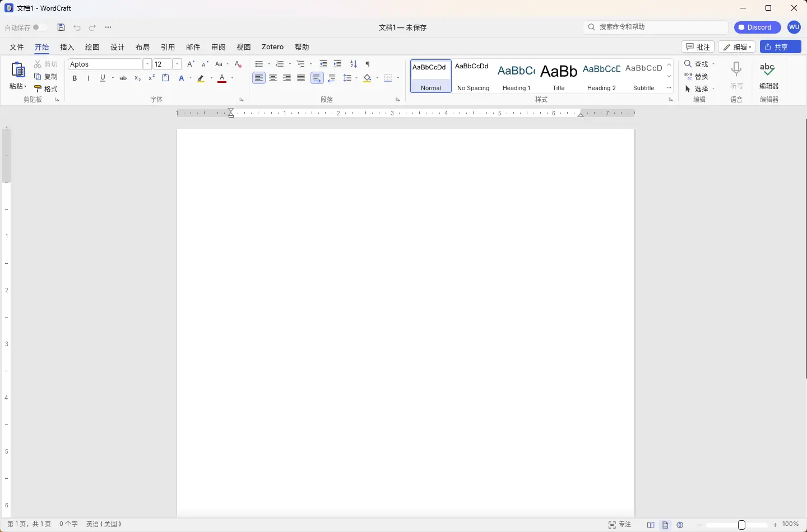Open the Editor spelling check icon
Viewport: 807px width, 532px height.
(x=768, y=70)
